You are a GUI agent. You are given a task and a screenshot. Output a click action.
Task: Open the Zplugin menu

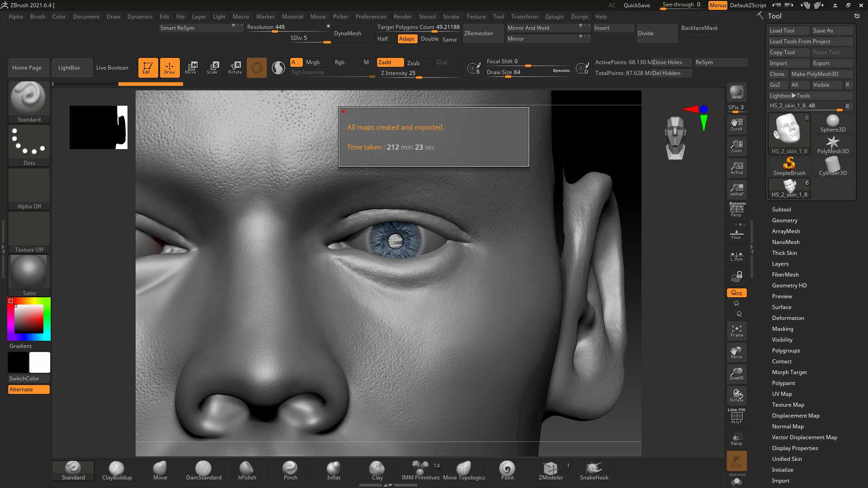tap(554, 17)
